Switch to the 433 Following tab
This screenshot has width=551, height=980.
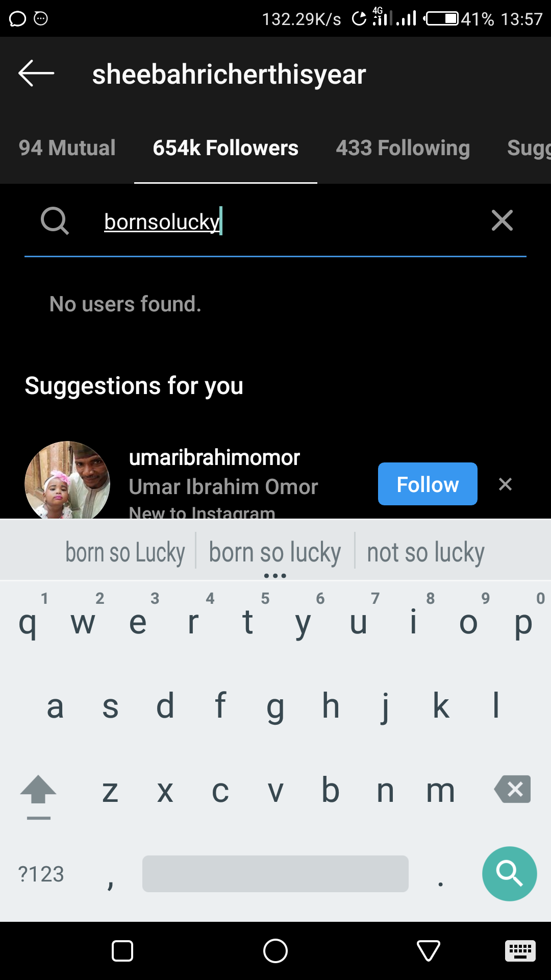pos(403,148)
